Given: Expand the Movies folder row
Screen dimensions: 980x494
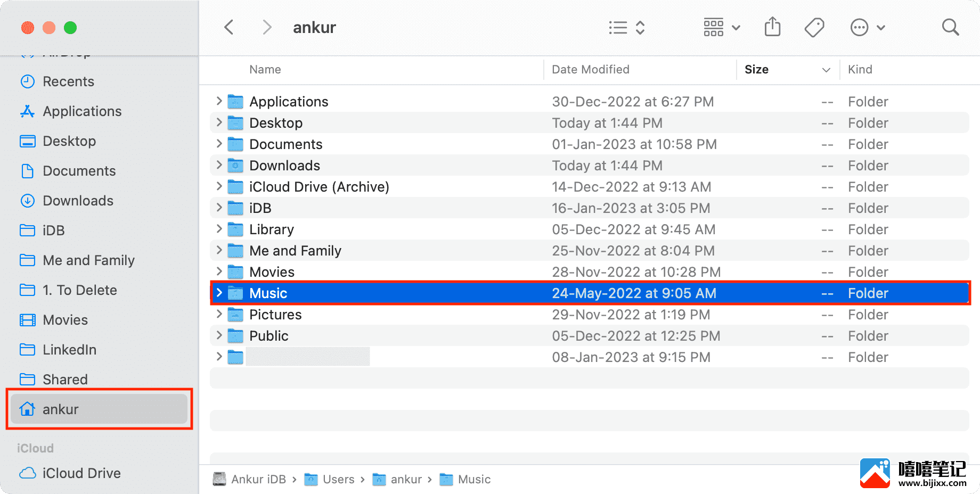Looking at the screenshot, I should (219, 271).
